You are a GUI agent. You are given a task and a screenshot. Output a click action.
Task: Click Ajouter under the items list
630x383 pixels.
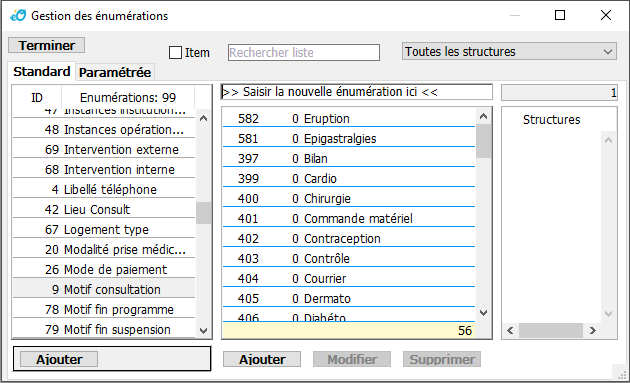click(262, 359)
